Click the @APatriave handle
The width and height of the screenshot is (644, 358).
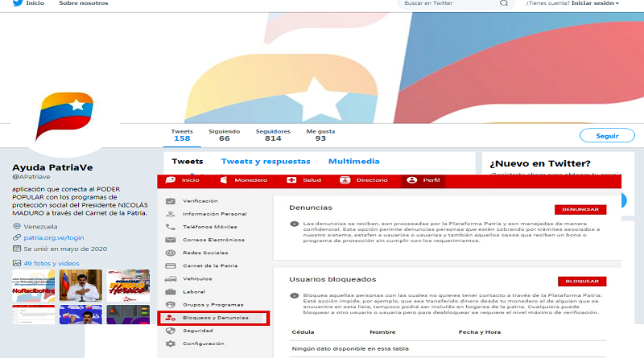tap(31, 176)
